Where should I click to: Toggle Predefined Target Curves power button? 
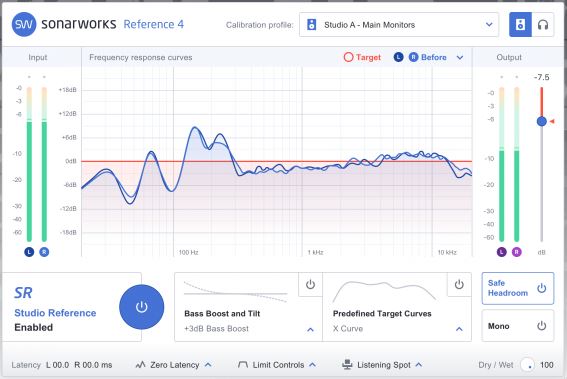click(459, 285)
